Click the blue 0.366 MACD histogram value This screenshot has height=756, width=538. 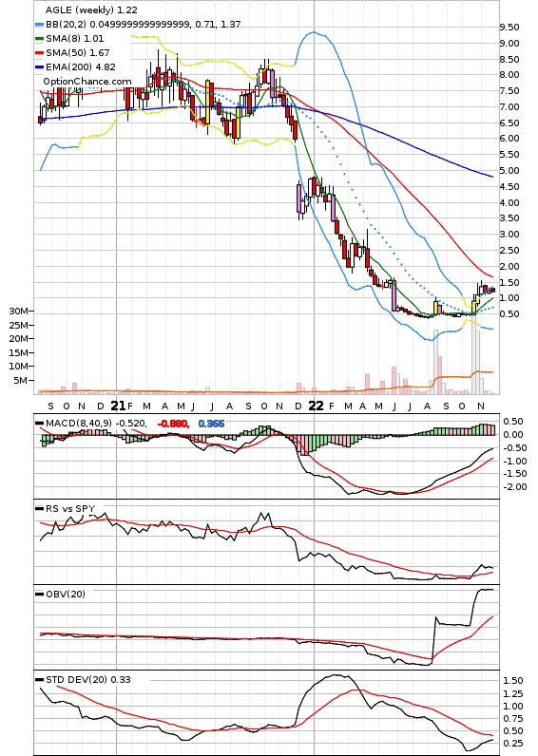[211, 424]
